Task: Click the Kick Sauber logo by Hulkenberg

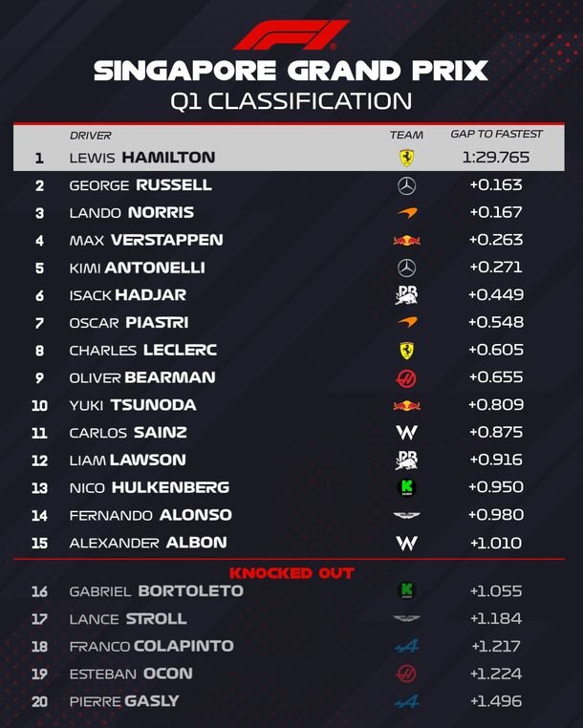Action: pos(406,488)
